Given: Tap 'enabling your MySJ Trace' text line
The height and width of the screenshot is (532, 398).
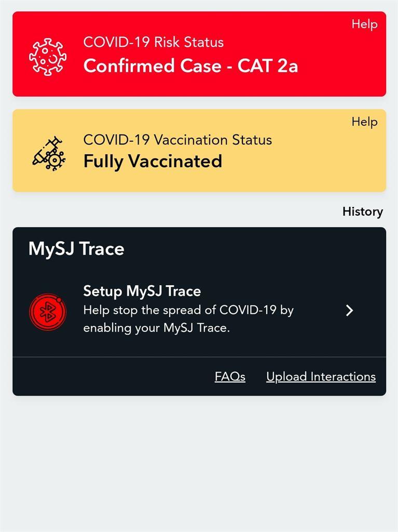Looking at the screenshot, I should pyautogui.click(x=157, y=328).
